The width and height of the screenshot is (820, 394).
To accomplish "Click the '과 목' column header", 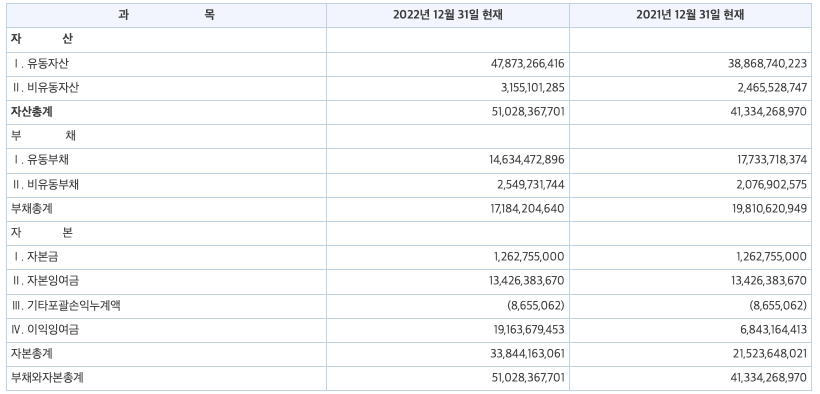I will (x=166, y=15).
